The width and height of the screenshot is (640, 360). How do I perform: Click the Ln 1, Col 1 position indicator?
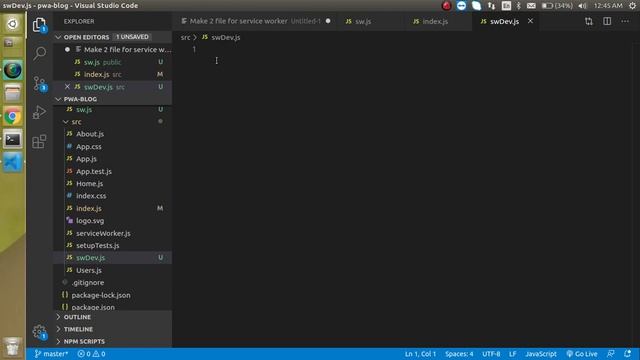(x=420, y=354)
